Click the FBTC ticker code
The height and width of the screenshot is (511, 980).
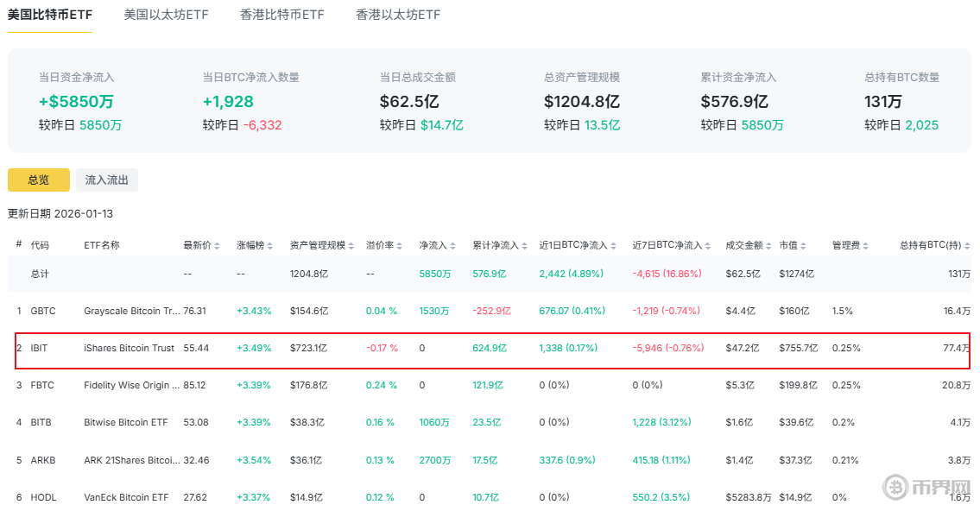[42, 386]
